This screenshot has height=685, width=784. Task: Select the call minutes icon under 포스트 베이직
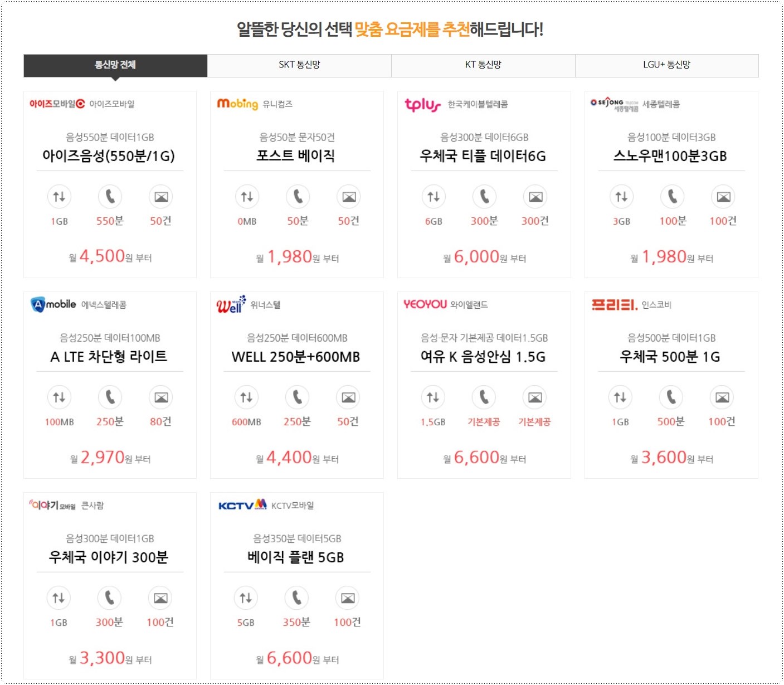point(298,196)
